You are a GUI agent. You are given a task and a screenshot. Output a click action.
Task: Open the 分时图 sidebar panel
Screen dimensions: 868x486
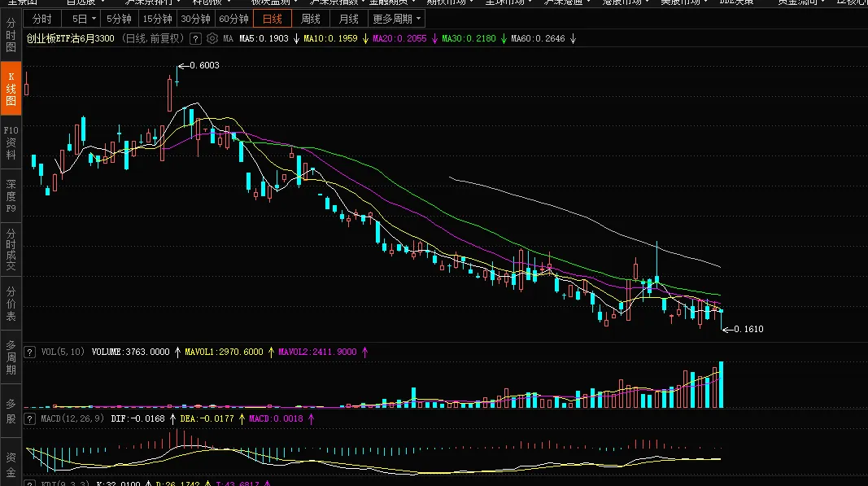11,35
